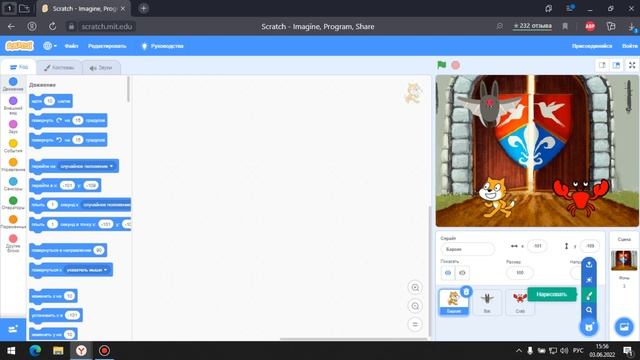
Task: Click the 'идти 10 шагов' block
Action: (x=51, y=101)
